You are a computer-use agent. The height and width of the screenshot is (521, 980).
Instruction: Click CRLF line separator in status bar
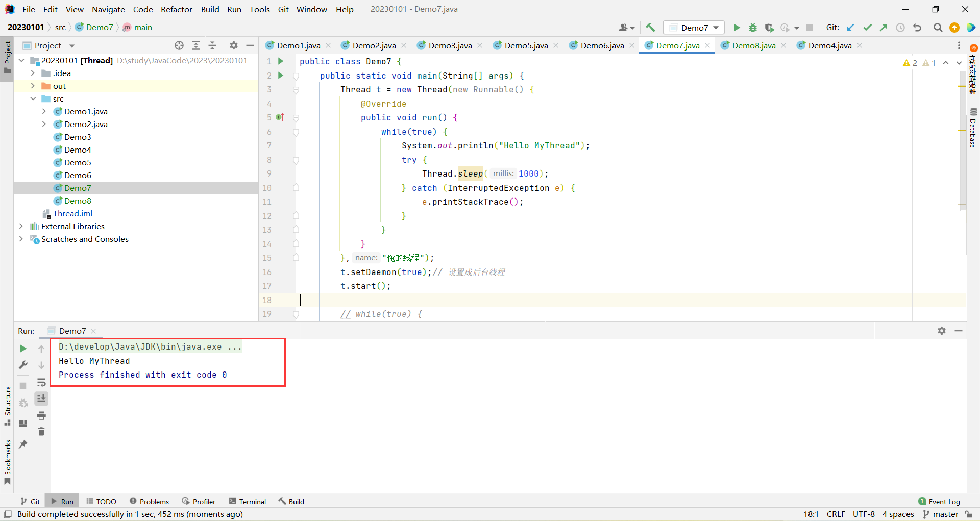[836, 514]
